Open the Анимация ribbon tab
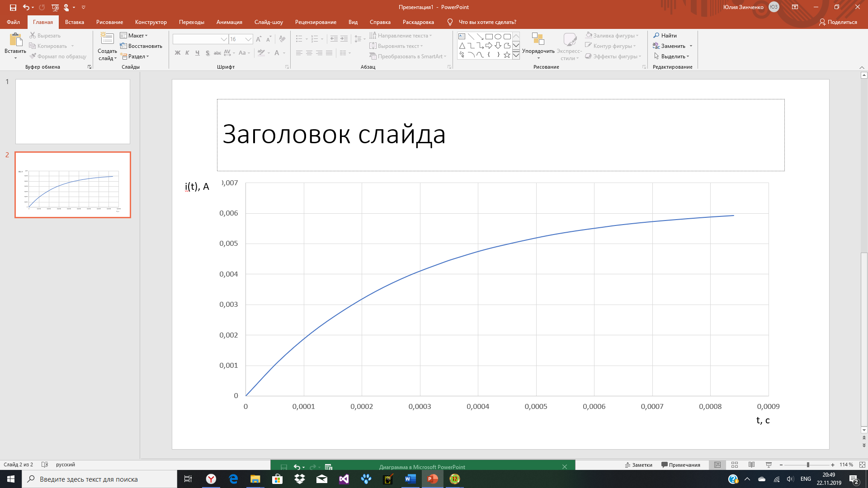This screenshot has height=488, width=868. click(x=229, y=22)
